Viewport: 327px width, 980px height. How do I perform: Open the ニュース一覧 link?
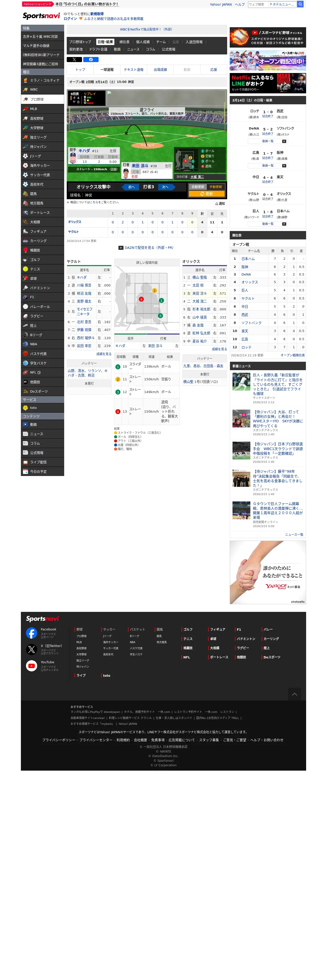click(294, 535)
